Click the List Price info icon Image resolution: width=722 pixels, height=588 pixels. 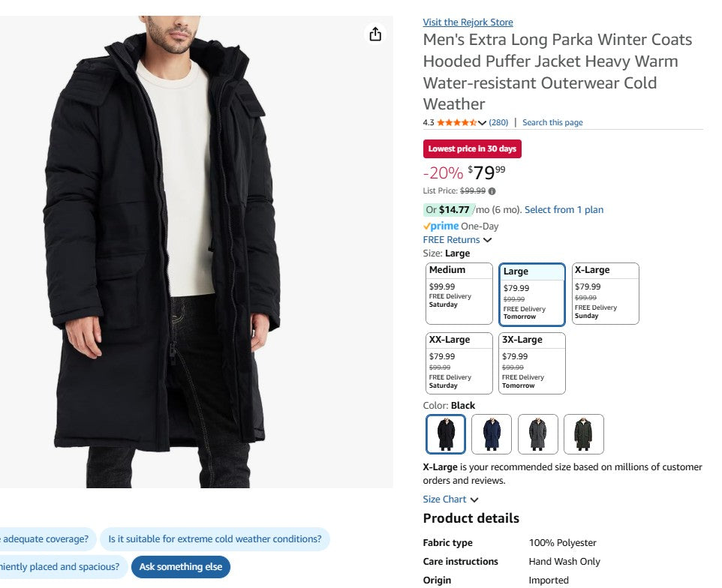point(492,191)
